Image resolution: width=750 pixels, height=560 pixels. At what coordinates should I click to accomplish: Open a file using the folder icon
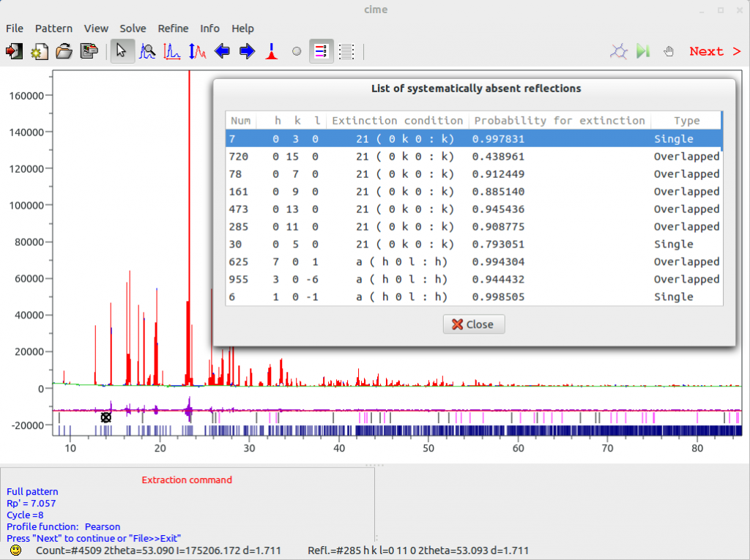click(64, 51)
